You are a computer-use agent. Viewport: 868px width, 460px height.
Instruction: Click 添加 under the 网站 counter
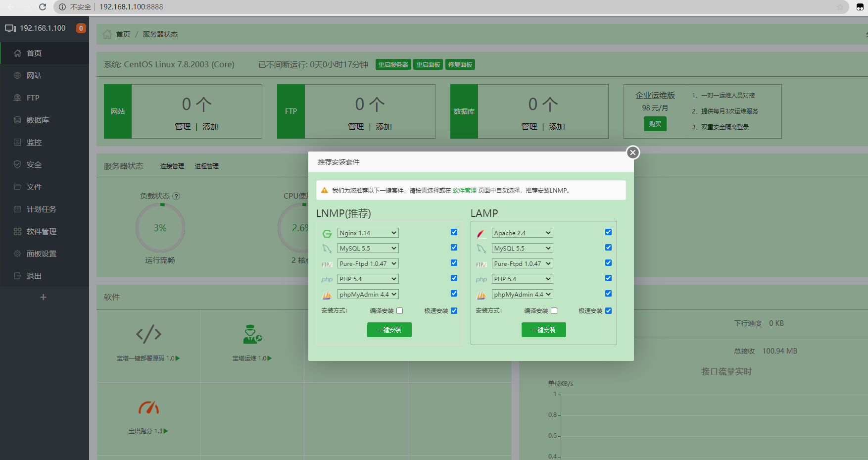[x=210, y=127]
